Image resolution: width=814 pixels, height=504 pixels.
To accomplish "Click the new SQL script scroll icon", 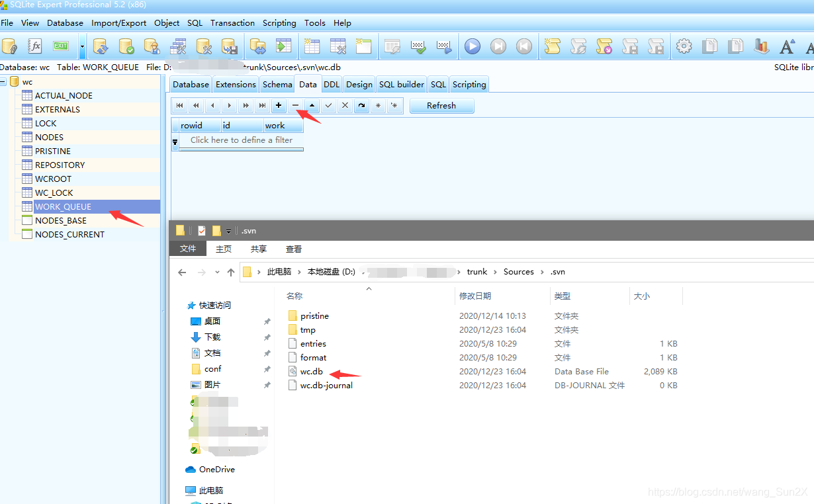I will 553,46.
